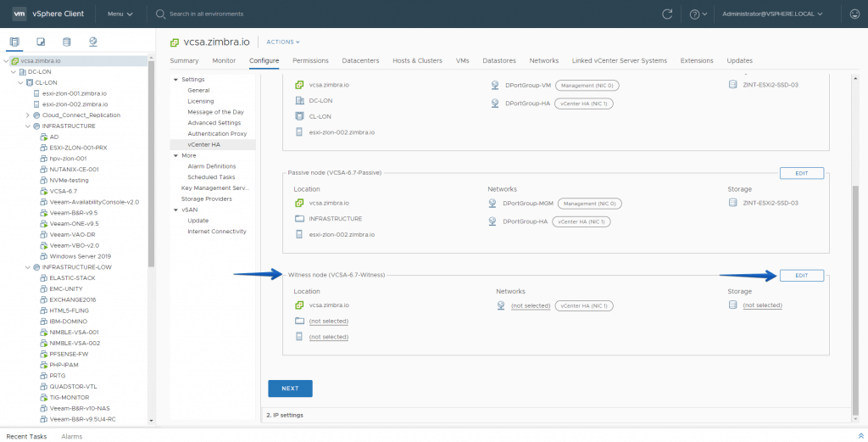Click the PRTG virtual machine icon
This screenshot has height=442, width=868.
pos(44,376)
